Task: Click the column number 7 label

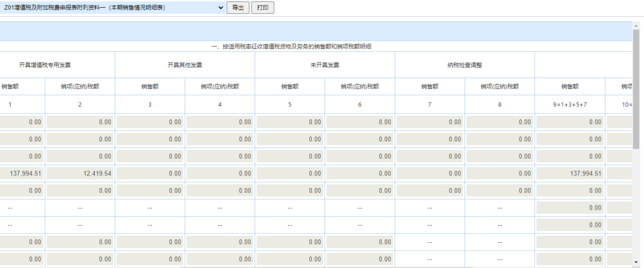Action: pos(429,105)
